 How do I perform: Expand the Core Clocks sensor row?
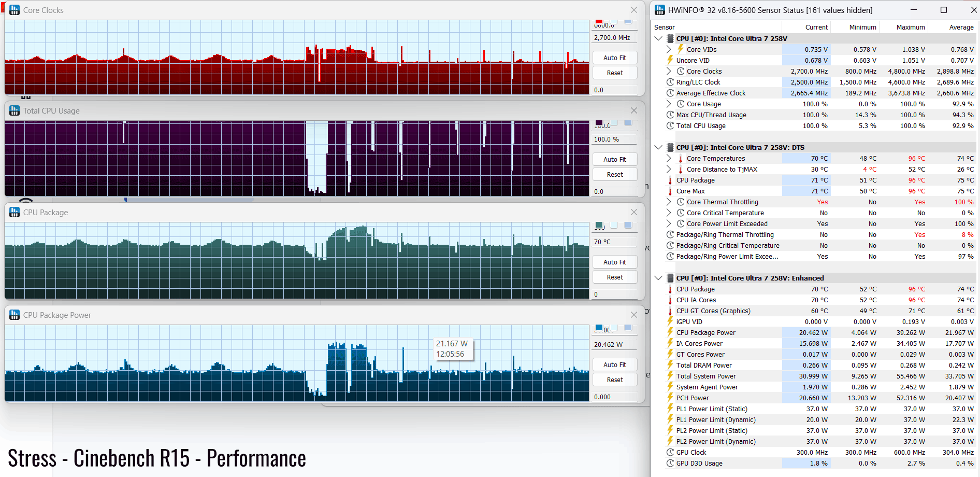(669, 71)
